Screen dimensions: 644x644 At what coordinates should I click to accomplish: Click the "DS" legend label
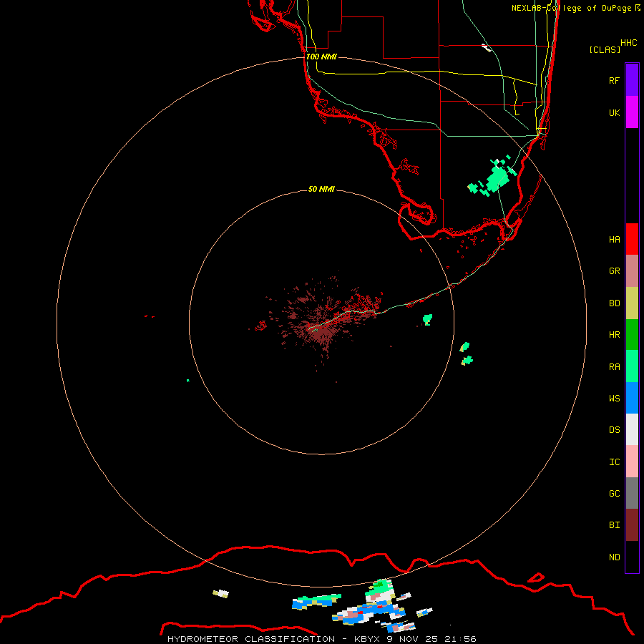point(614,430)
